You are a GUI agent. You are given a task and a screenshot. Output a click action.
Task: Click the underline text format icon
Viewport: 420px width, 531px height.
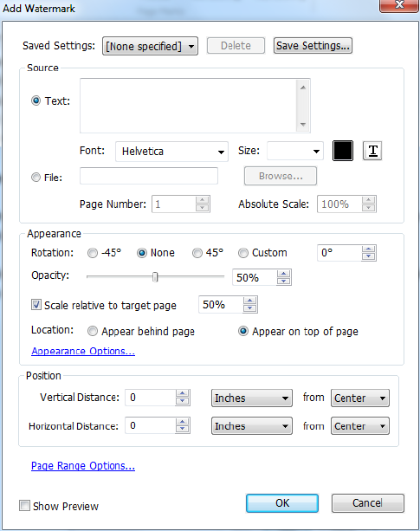click(x=372, y=151)
